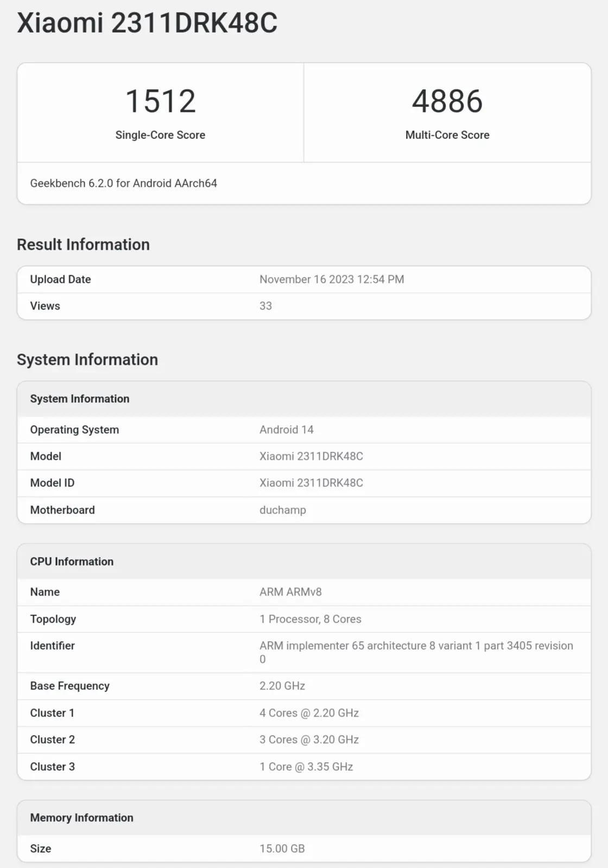Click the Xiaomi 2311DRK48C page title

(147, 23)
